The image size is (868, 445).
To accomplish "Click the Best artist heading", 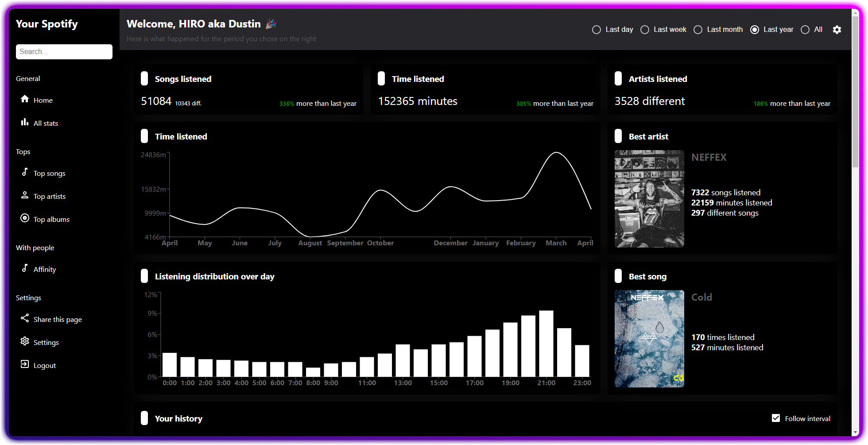I will (648, 136).
